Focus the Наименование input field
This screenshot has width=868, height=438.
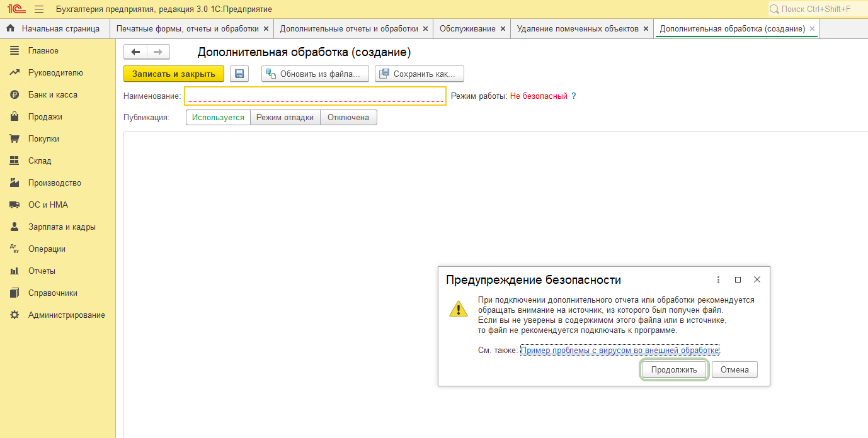coord(315,96)
